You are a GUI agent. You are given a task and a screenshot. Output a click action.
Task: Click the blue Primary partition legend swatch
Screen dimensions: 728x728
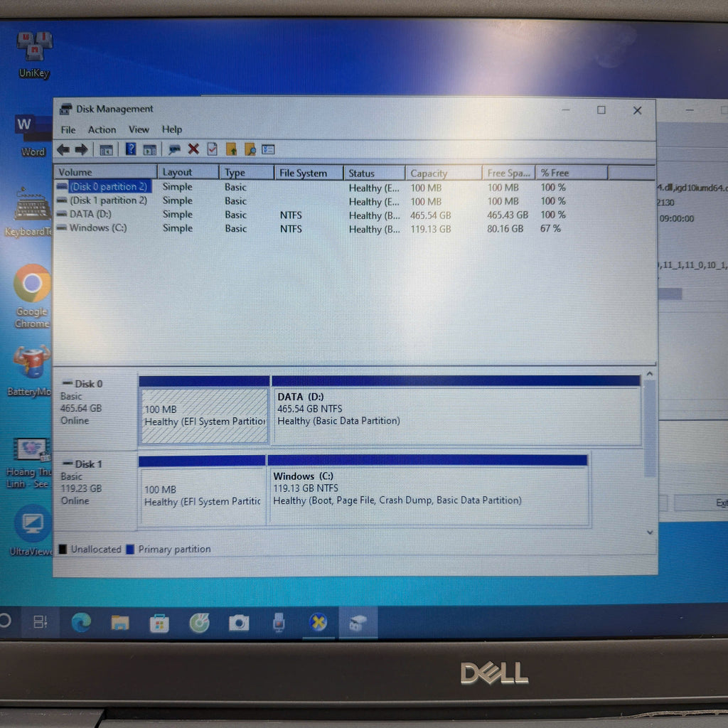click(x=130, y=550)
